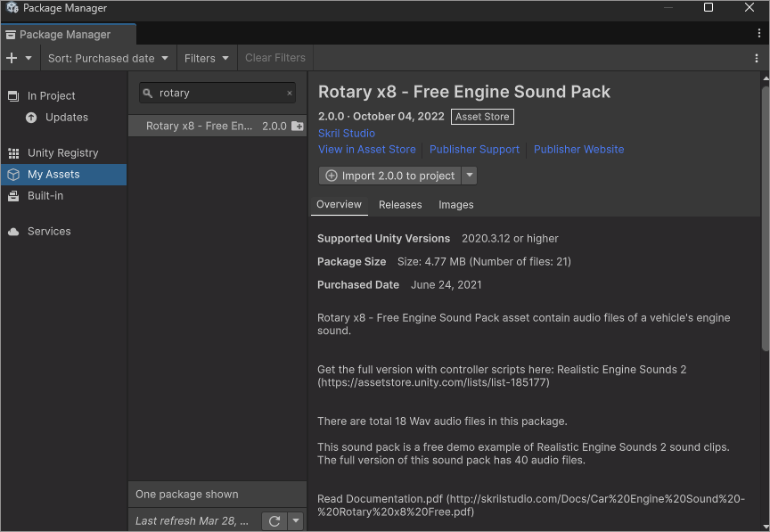Select My Assets in the sidebar

[x=53, y=175]
